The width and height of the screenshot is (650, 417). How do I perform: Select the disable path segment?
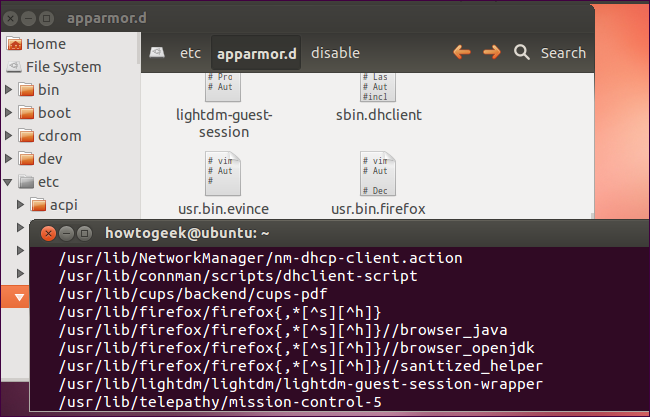click(335, 53)
